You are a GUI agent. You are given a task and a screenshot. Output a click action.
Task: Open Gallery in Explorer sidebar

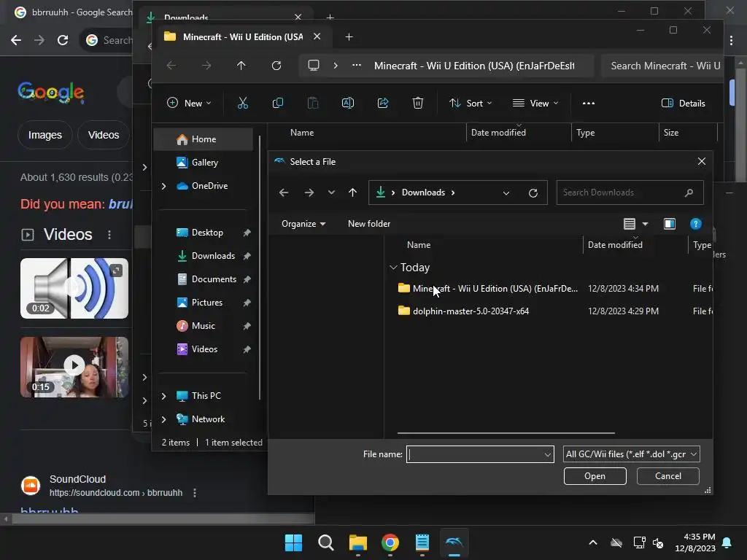point(204,163)
